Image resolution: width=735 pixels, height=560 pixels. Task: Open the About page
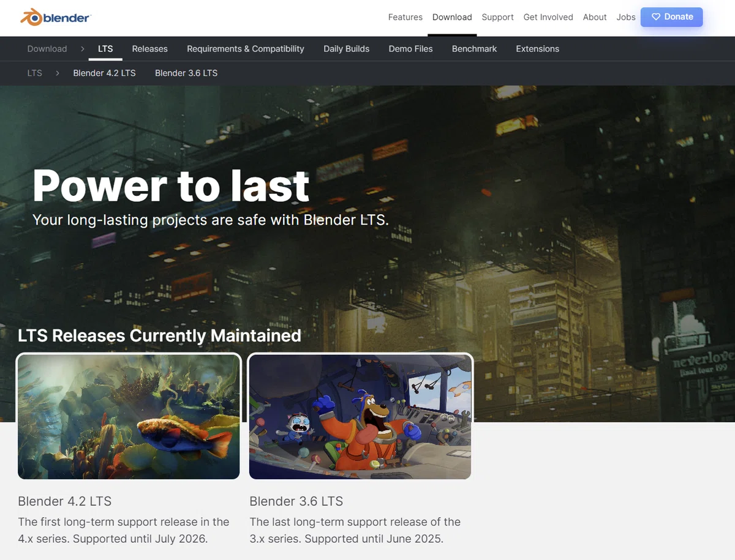(595, 17)
